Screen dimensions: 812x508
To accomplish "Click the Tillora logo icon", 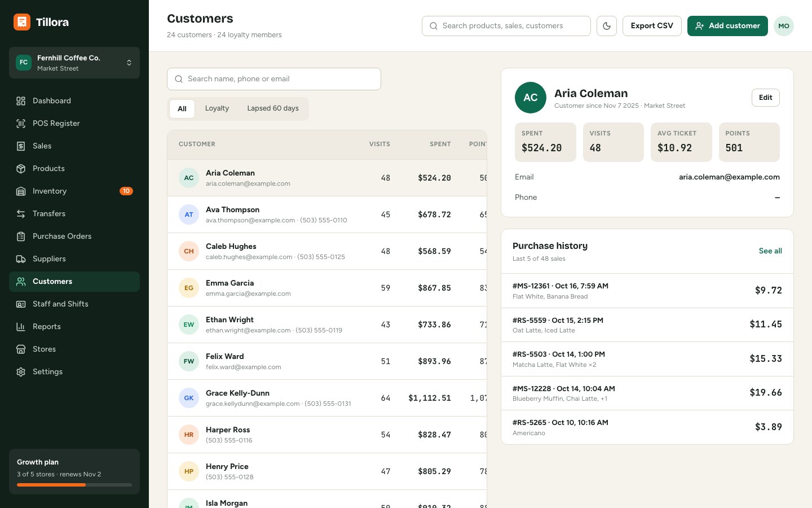I will (x=22, y=22).
